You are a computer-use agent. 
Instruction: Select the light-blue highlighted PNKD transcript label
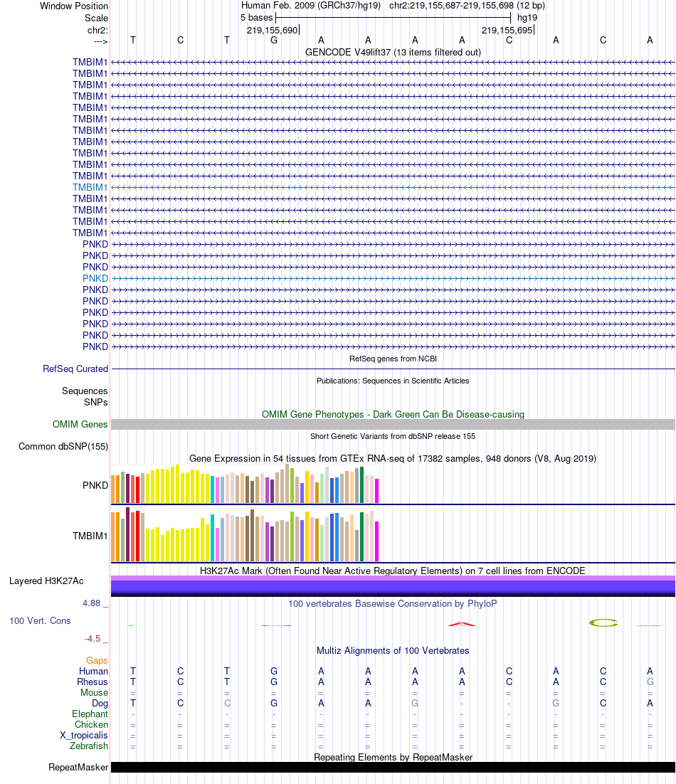tap(95, 278)
